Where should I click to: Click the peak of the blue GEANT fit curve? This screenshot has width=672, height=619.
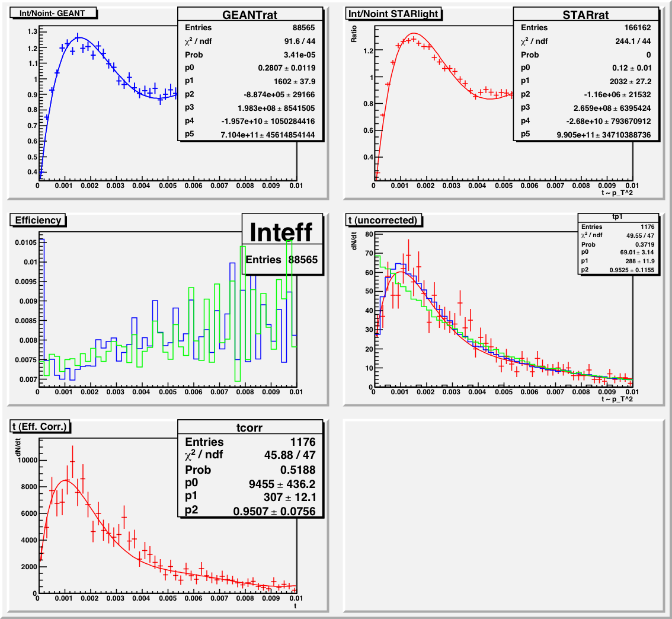pos(78,37)
